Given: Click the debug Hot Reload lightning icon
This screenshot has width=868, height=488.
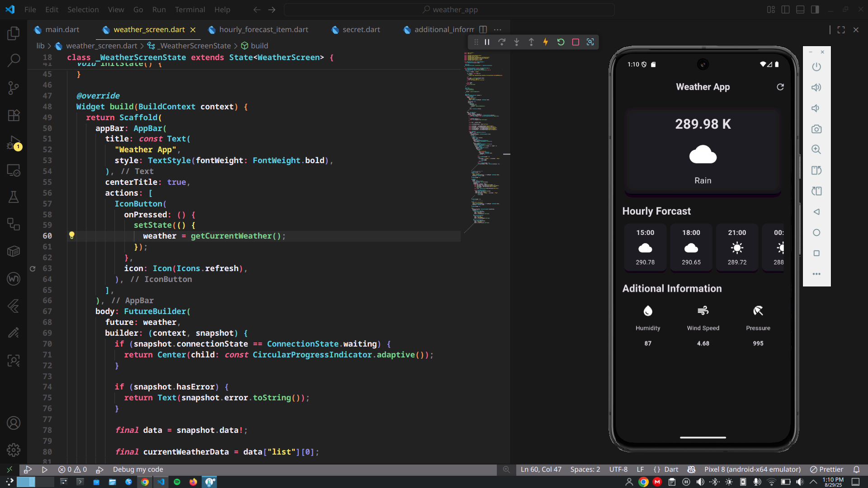Looking at the screenshot, I should pos(546,42).
